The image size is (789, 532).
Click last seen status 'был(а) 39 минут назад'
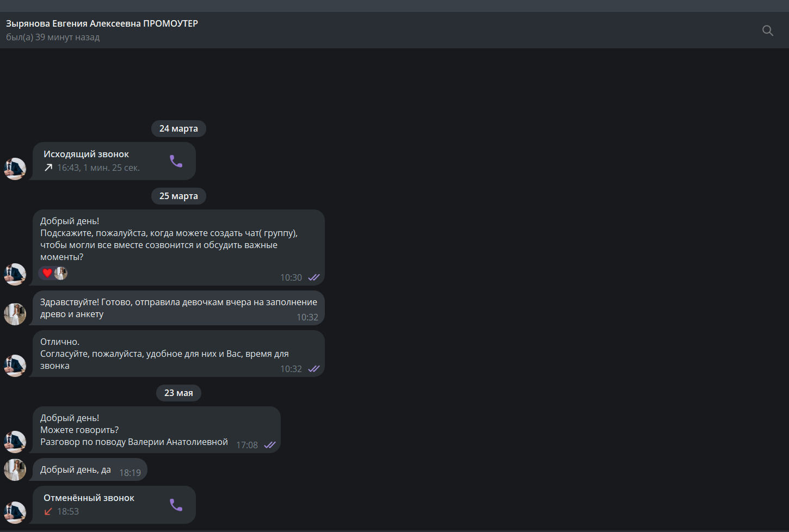[x=53, y=37]
